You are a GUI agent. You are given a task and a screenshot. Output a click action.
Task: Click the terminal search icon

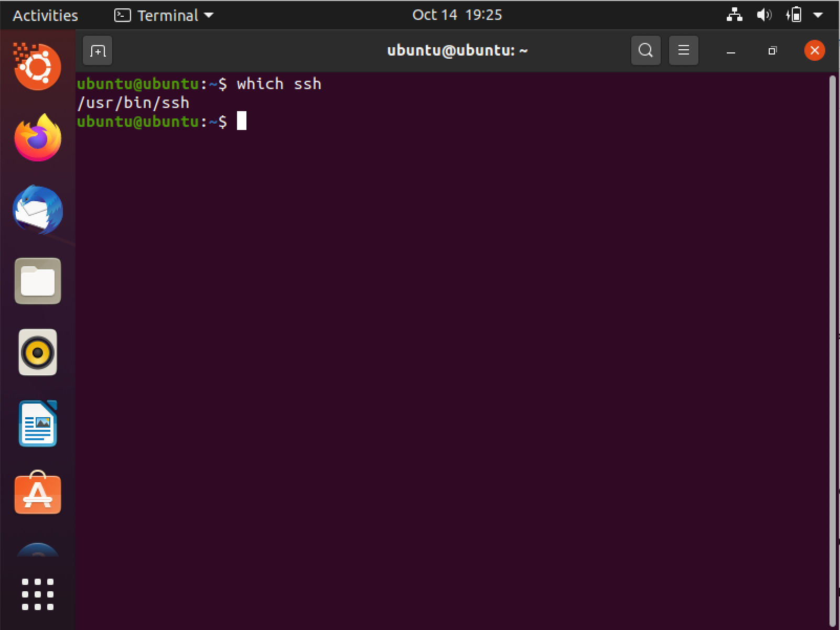645,51
